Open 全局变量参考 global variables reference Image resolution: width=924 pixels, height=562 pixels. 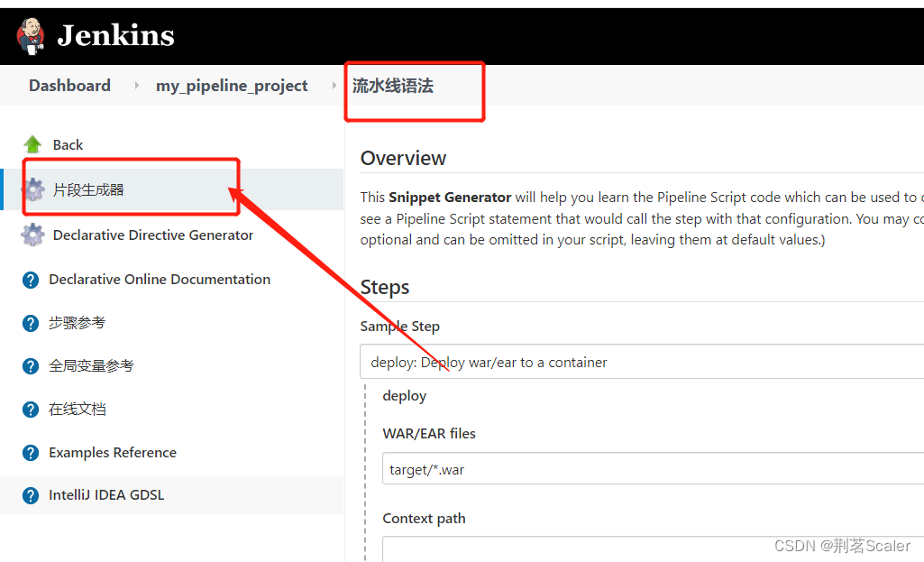91,365
